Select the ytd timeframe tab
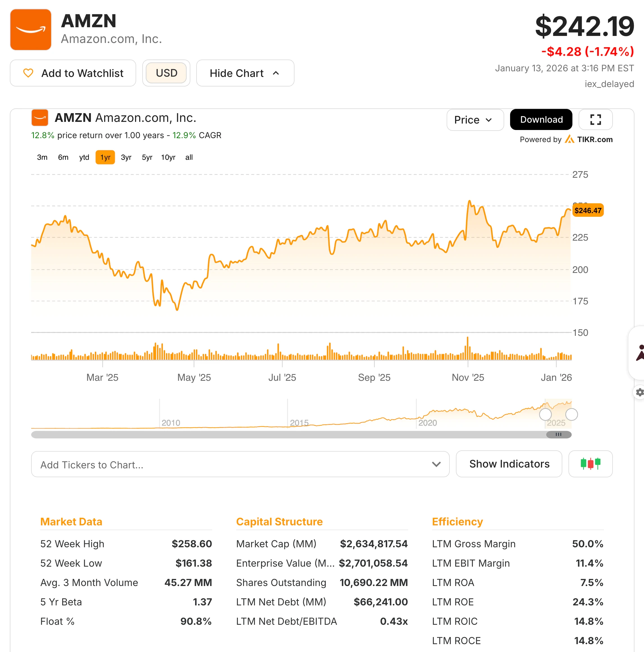 click(84, 157)
